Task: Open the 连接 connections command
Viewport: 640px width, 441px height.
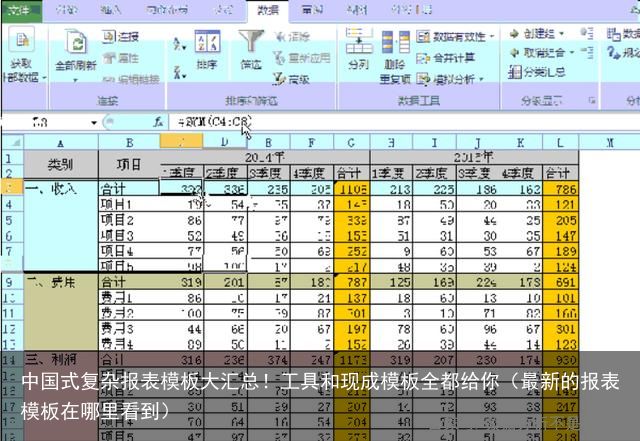Action: point(120,37)
